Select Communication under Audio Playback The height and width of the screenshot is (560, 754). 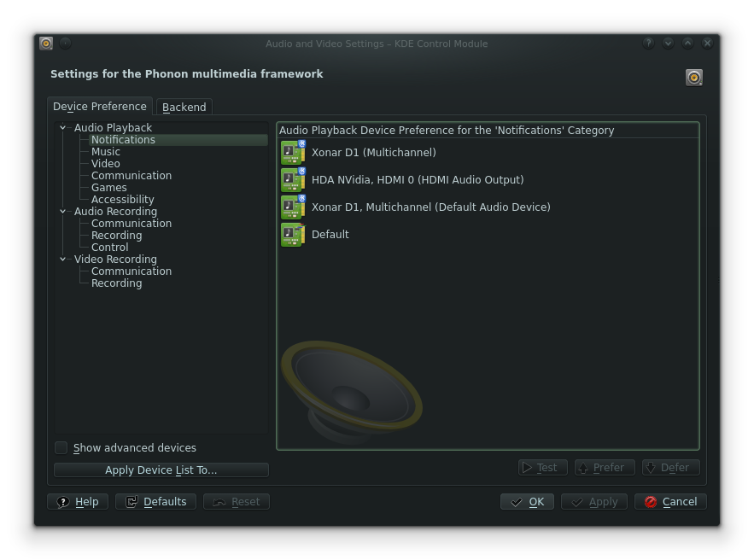pyautogui.click(x=132, y=176)
